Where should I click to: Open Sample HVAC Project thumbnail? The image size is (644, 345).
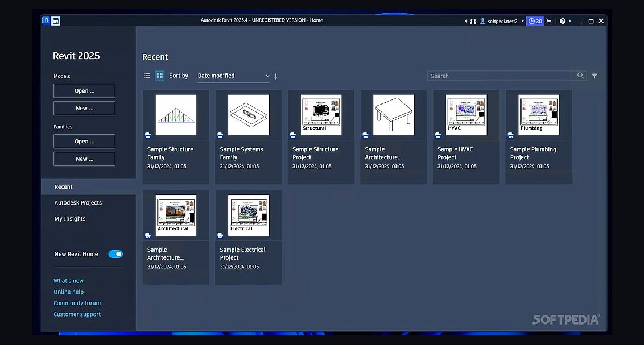coord(466,115)
